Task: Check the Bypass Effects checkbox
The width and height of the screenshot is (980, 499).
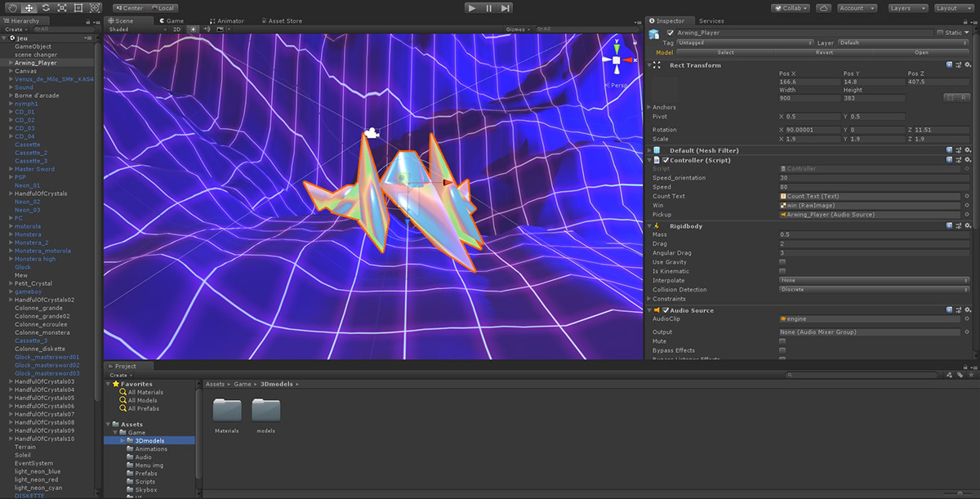Action: [782, 350]
